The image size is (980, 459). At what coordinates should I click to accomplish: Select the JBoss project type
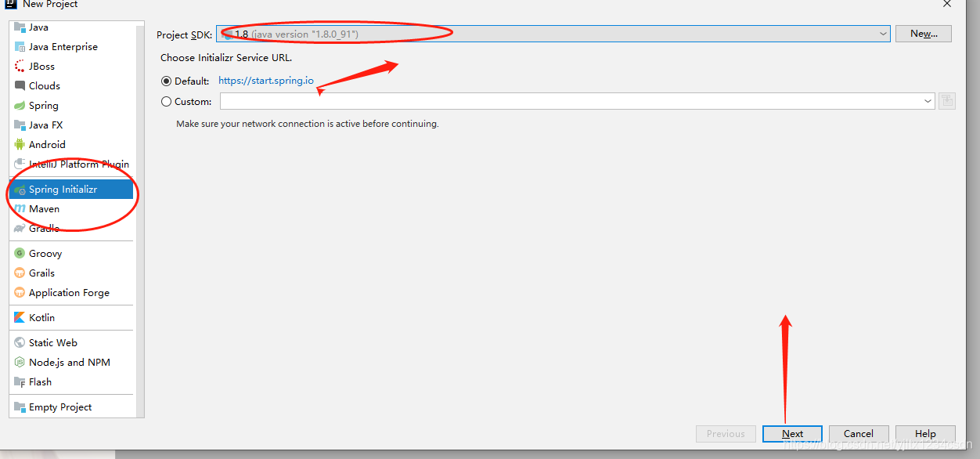(x=71, y=67)
